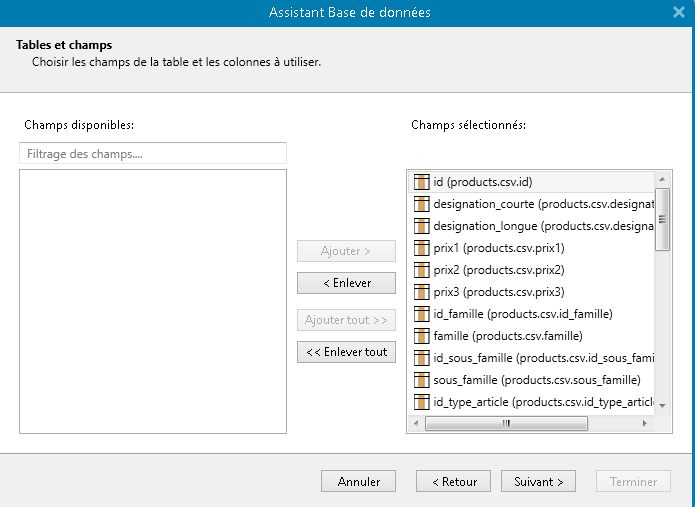Click the column icon beside prix2 field
This screenshot has height=507, width=695.
click(x=421, y=270)
